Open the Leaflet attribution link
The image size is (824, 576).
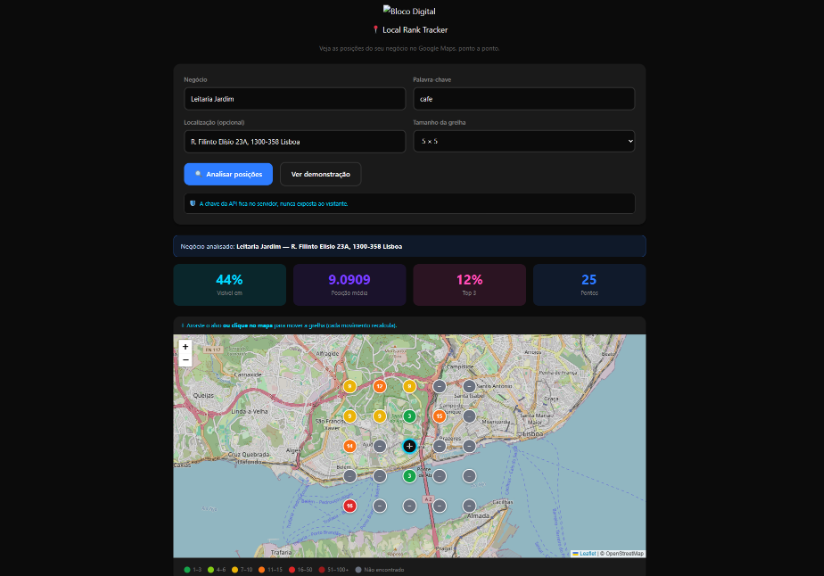pyautogui.click(x=588, y=553)
